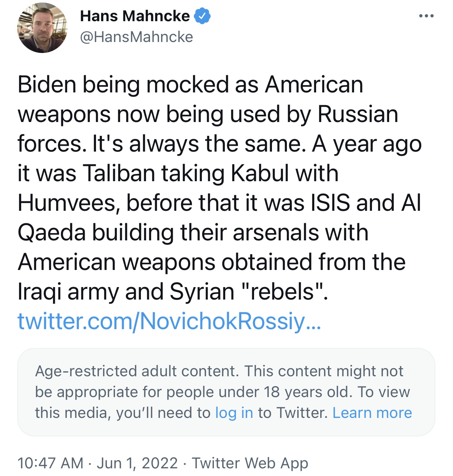Click the 10:47 AM timestamp
This screenshot has width=453, height=476.
point(50,463)
